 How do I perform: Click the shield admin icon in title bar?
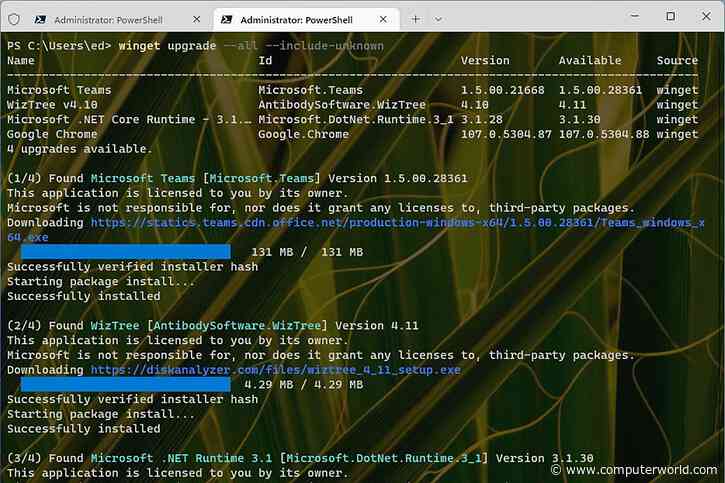click(x=14, y=19)
